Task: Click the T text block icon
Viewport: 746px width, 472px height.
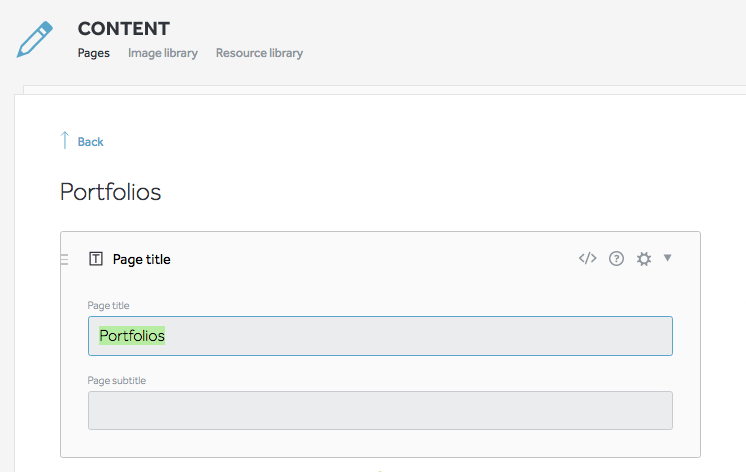Action: [x=96, y=260]
